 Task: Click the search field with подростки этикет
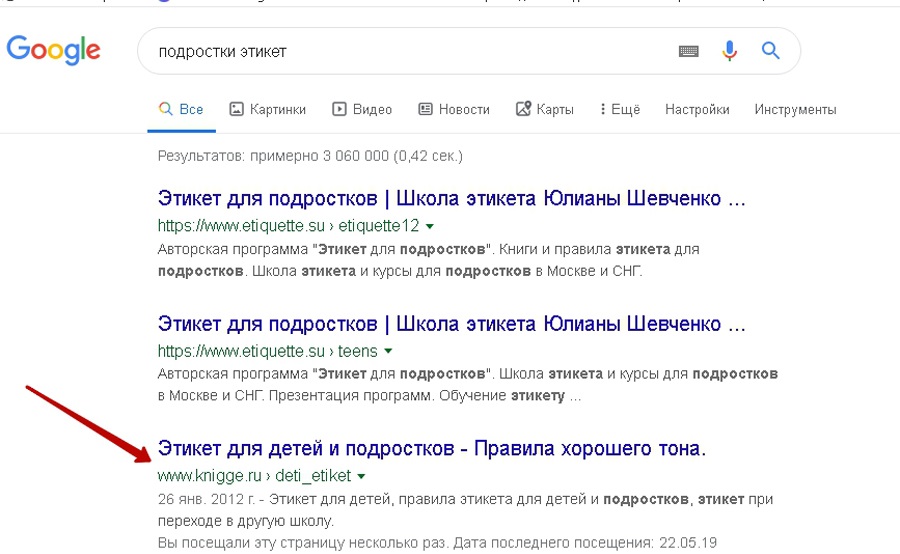pos(400,51)
